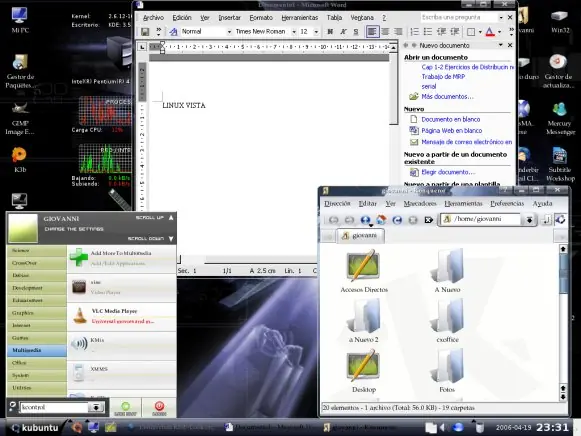The image size is (581, 436).
Task: Open Konqueror location history dropdown
Action: point(529,220)
